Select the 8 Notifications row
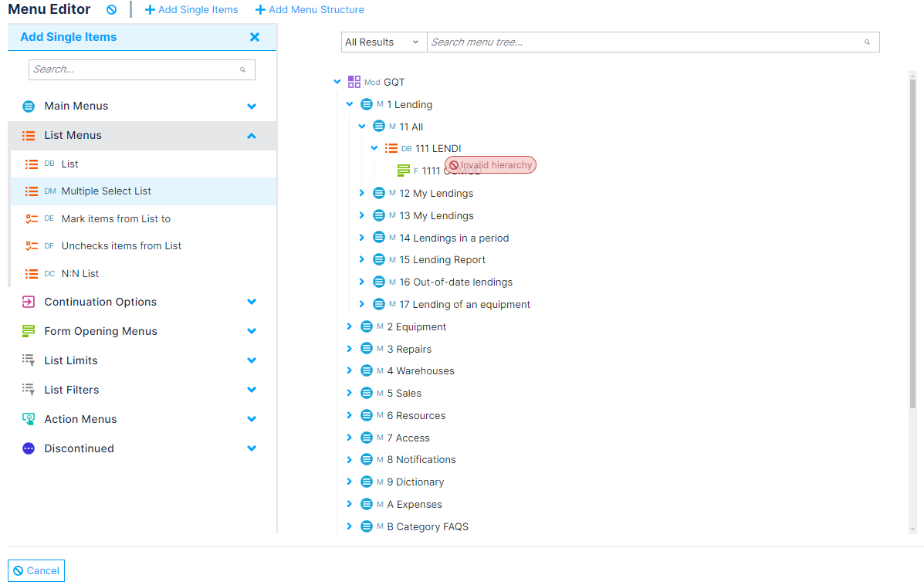The height and width of the screenshot is (585, 924). point(421,459)
